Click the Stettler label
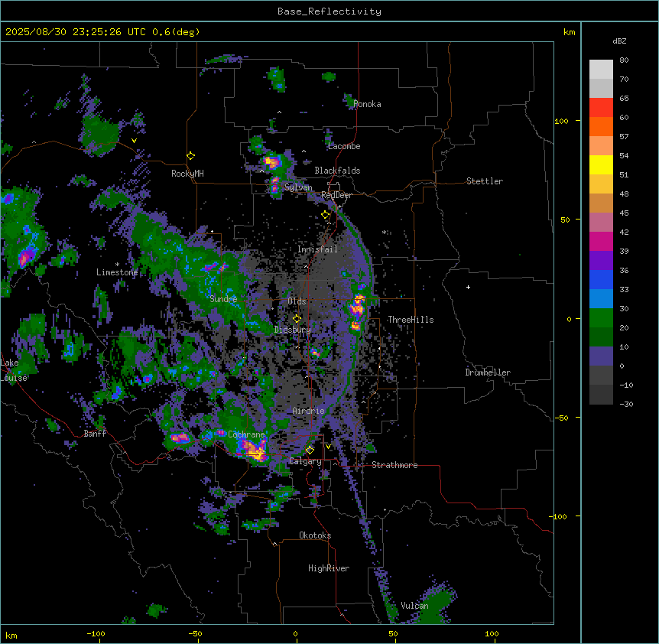Screen dimensions: 659x644 (x=485, y=181)
